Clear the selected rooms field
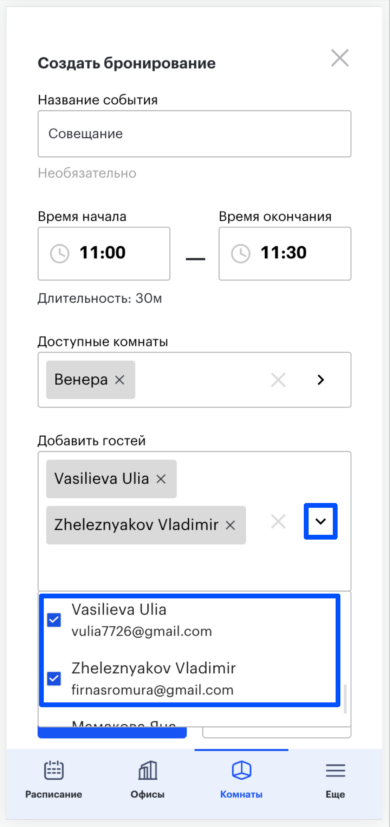Image resolution: width=390 pixels, height=827 pixels. click(x=278, y=380)
